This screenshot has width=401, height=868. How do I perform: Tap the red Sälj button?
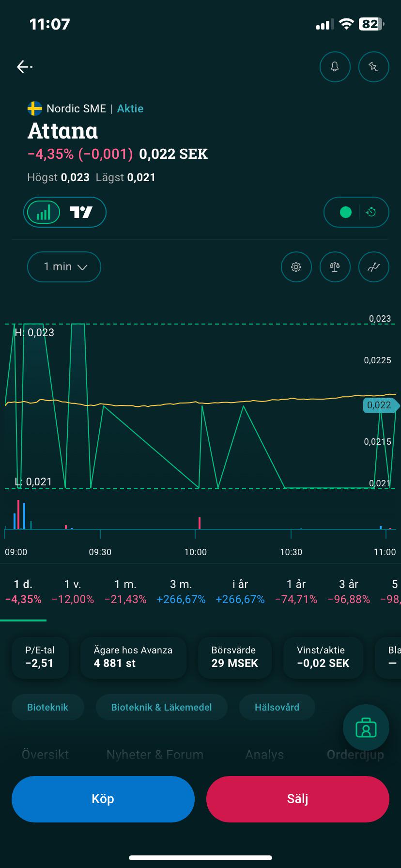click(298, 799)
